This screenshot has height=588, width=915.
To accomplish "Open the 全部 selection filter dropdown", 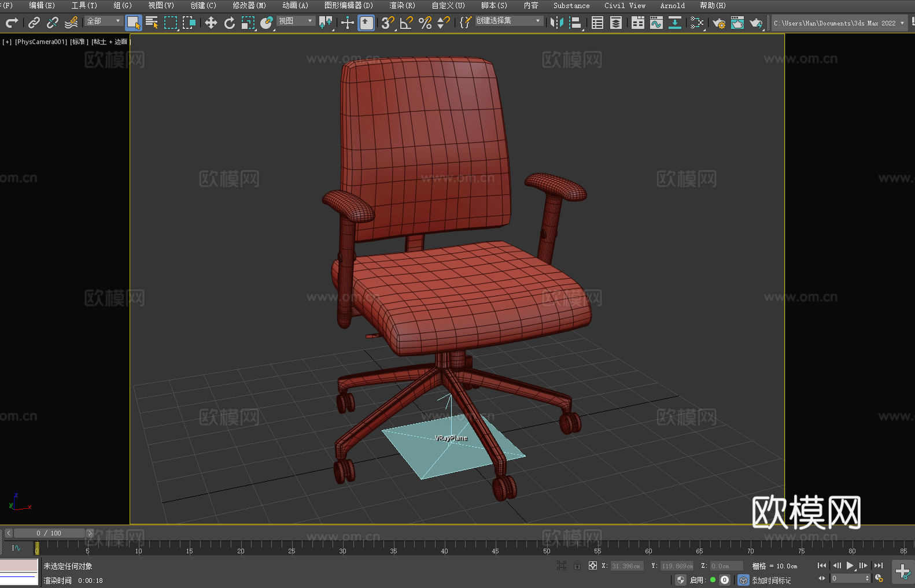I will point(104,21).
